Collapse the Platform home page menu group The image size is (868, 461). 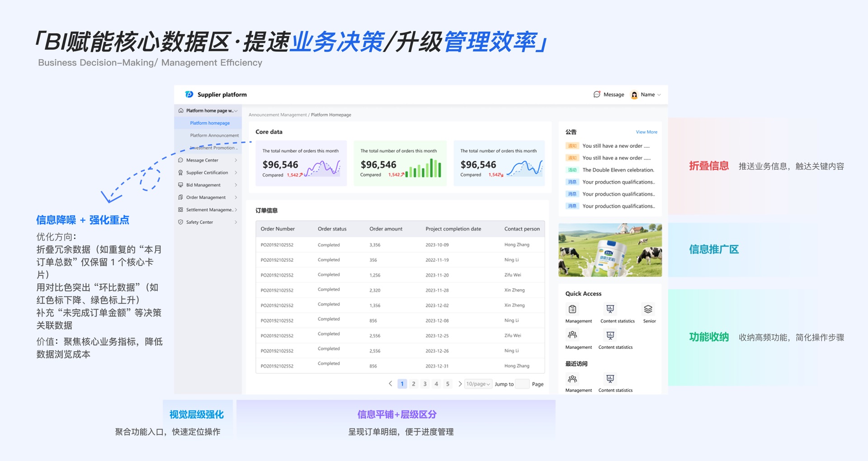click(236, 111)
